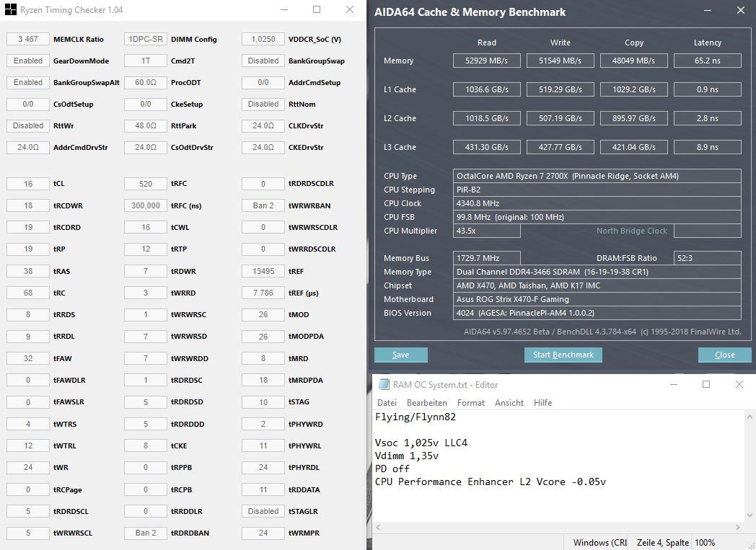Click the Cmd2T value field 1T
Screen dimensions: 756x550
[146, 61]
